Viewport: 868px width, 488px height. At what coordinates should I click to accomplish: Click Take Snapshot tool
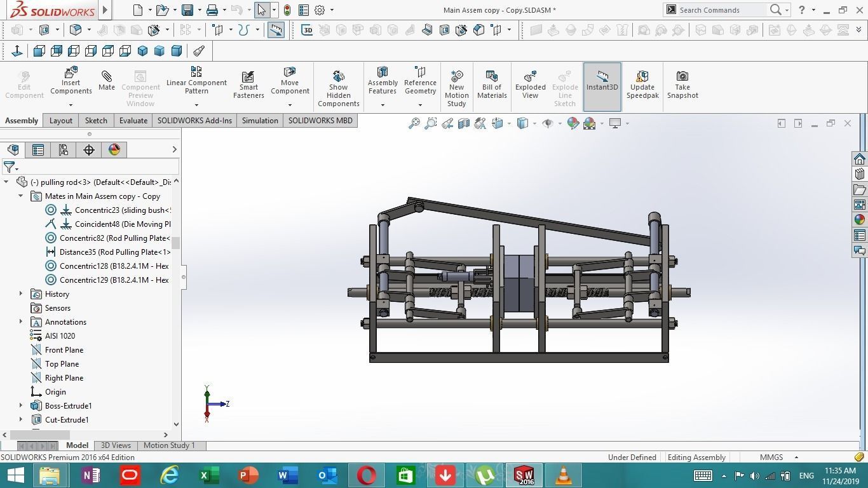(x=682, y=85)
